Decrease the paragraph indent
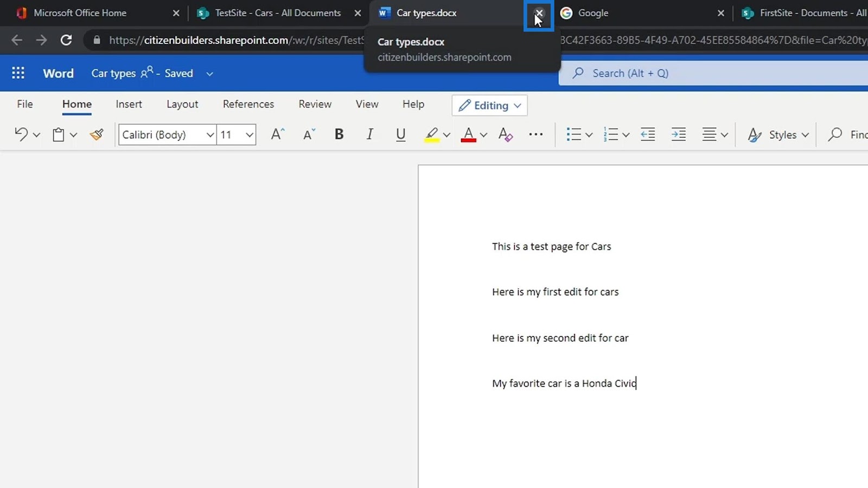This screenshot has height=488, width=868. [x=648, y=134]
